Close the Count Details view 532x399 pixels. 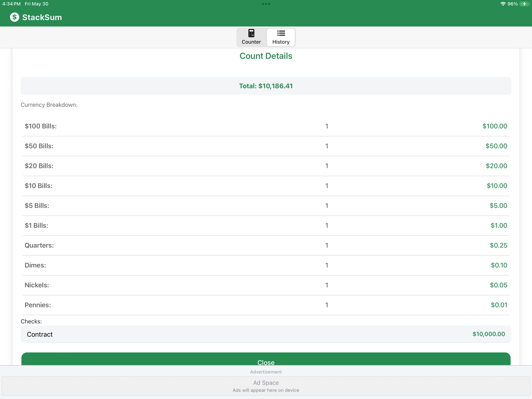(x=266, y=359)
